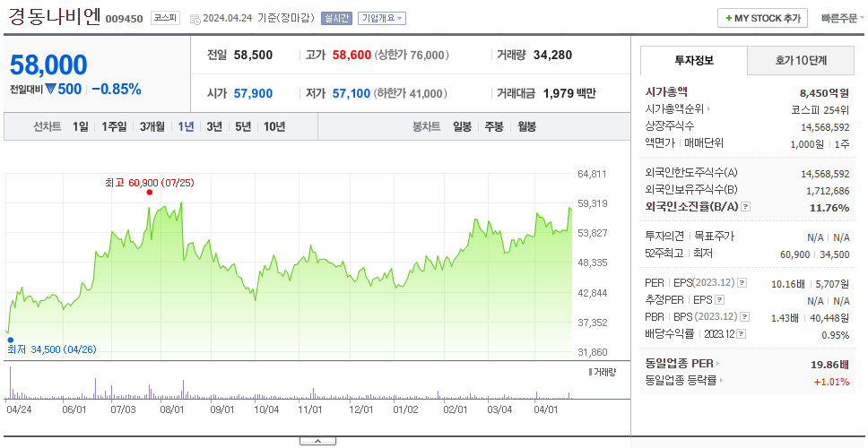Click the 고가 58,600 value
Screen dimensions: 868x448
point(352,56)
